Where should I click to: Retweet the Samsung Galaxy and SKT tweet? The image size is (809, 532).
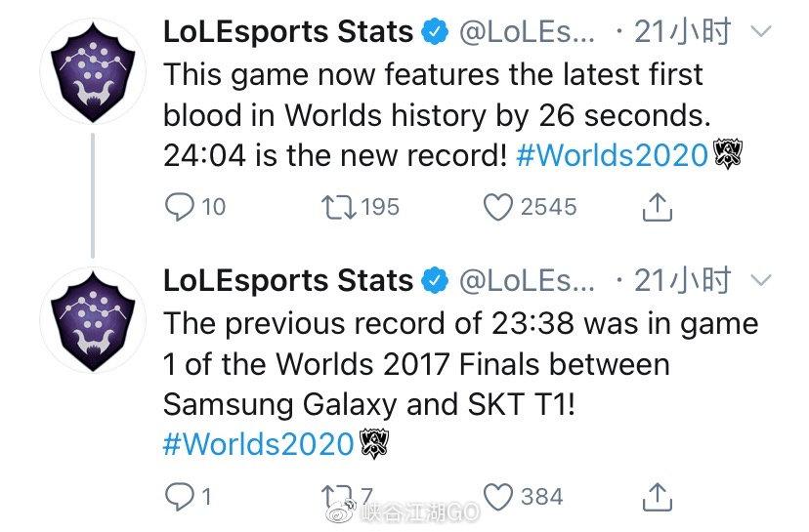336,496
